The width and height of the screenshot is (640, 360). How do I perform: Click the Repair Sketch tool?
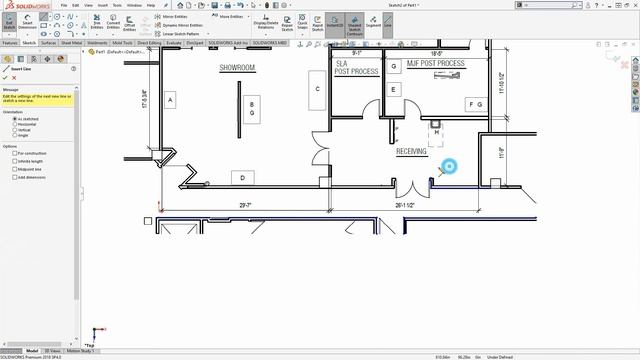click(287, 24)
